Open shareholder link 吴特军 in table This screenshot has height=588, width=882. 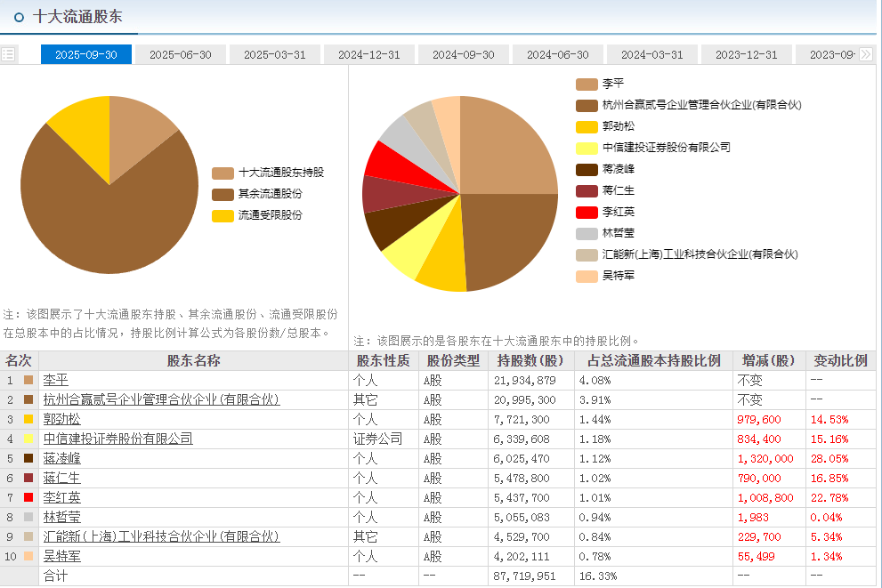(62, 557)
